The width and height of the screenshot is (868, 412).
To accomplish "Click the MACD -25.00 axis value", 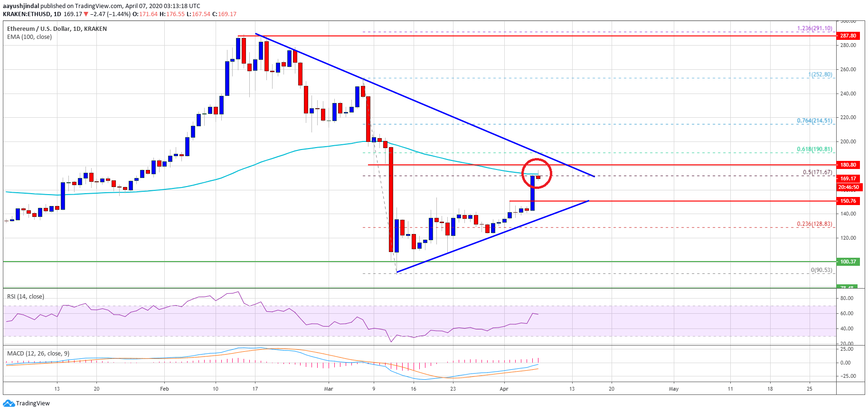I will [x=848, y=376].
